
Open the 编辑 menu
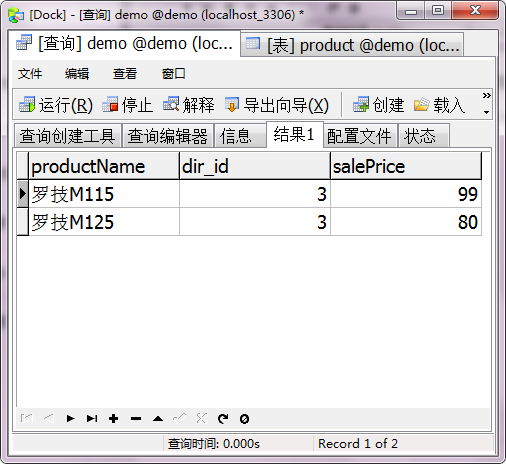pos(77,74)
